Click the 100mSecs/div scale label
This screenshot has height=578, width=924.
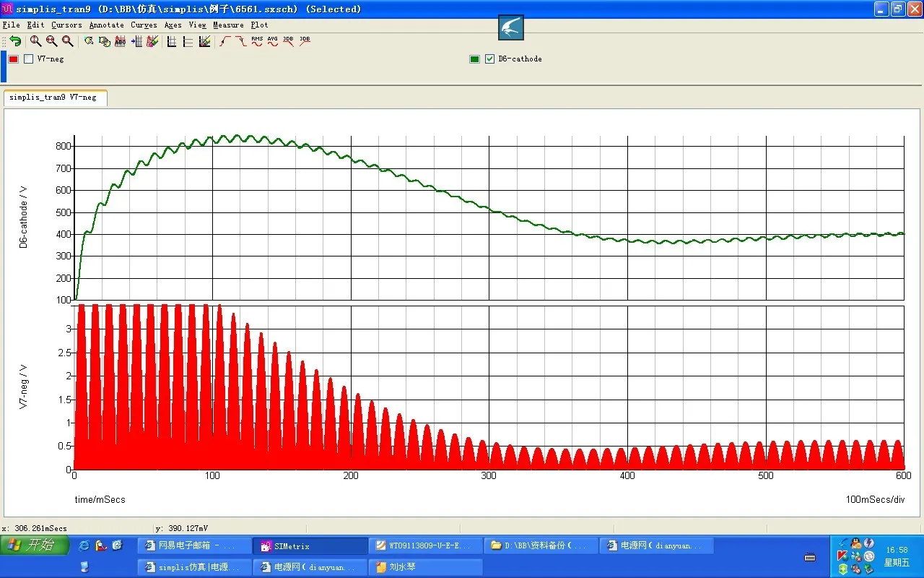pos(875,499)
